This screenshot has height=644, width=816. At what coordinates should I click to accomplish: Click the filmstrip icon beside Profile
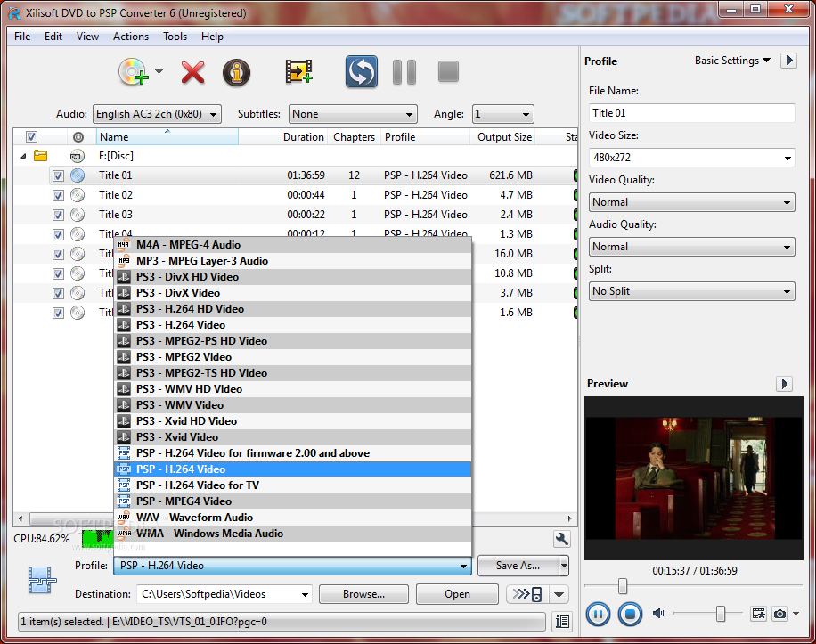tap(42, 580)
